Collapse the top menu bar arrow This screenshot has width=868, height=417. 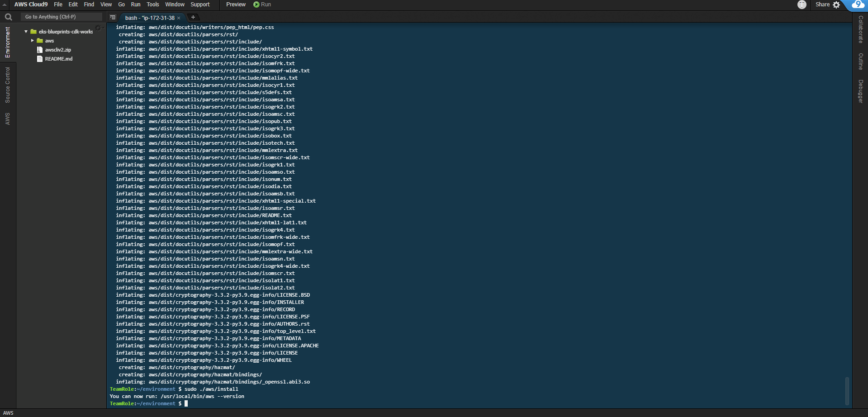[5, 5]
